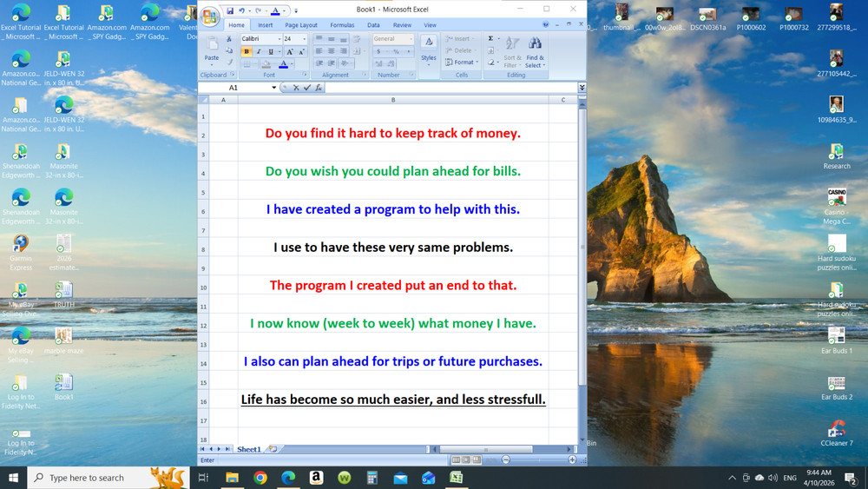The width and height of the screenshot is (868, 489).
Task: Click the AutoSum sigma icon
Action: click(x=490, y=38)
